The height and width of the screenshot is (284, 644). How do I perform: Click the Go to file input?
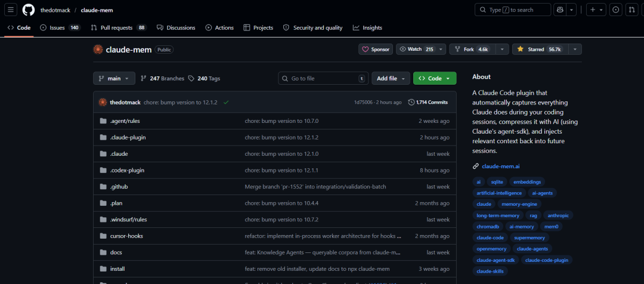coord(323,79)
